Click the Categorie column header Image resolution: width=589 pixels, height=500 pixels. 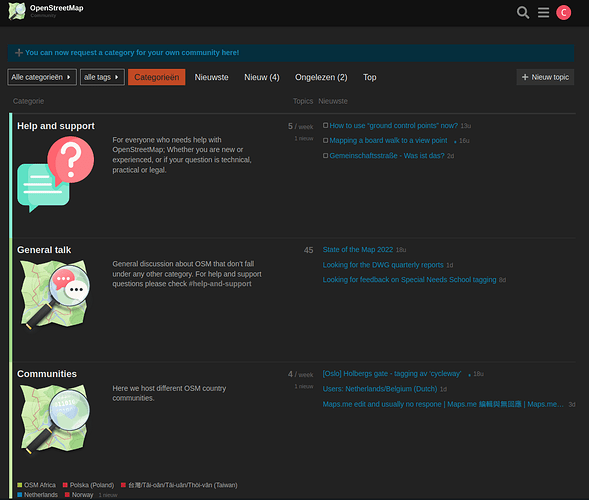point(28,101)
